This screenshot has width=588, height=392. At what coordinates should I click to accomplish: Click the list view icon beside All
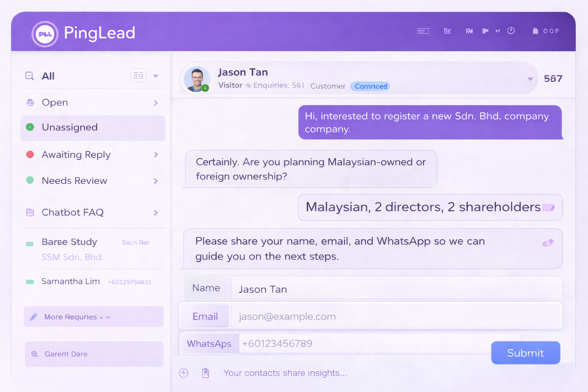pyautogui.click(x=138, y=75)
